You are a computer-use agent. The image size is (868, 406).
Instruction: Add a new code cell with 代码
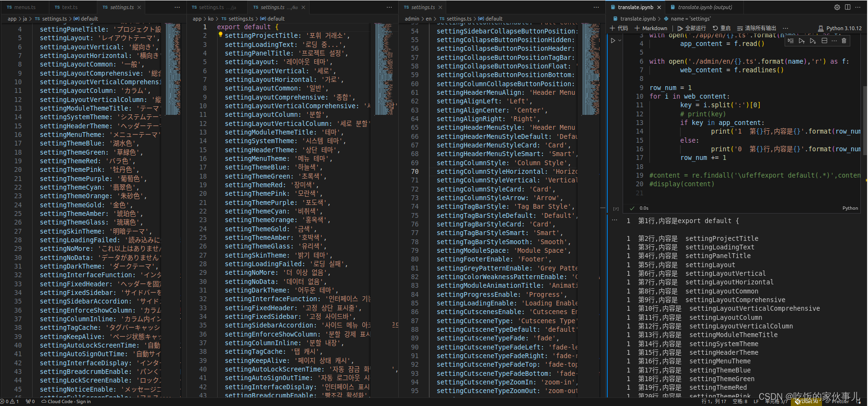pyautogui.click(x=619, y=28)
